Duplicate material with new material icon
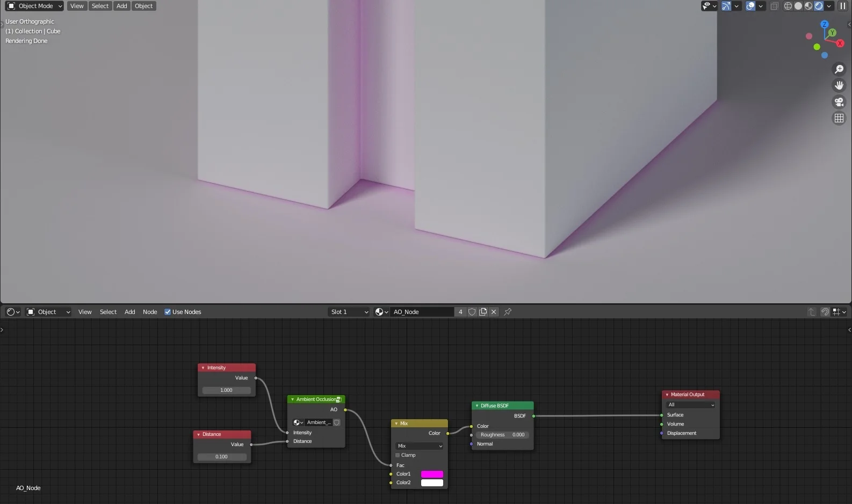The width and height of the screenshot is (852, 504). tap(483, 312)
